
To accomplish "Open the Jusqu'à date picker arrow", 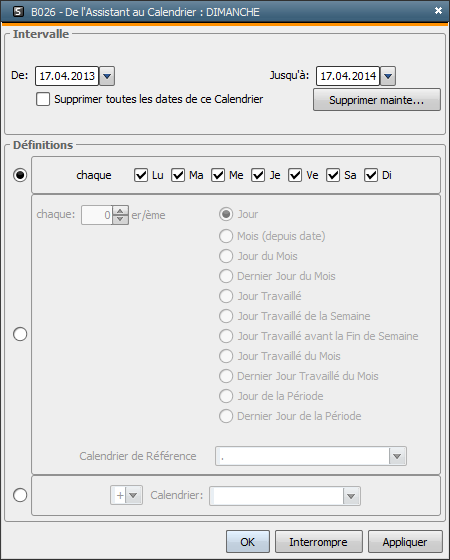I will [x=388, y=76].
